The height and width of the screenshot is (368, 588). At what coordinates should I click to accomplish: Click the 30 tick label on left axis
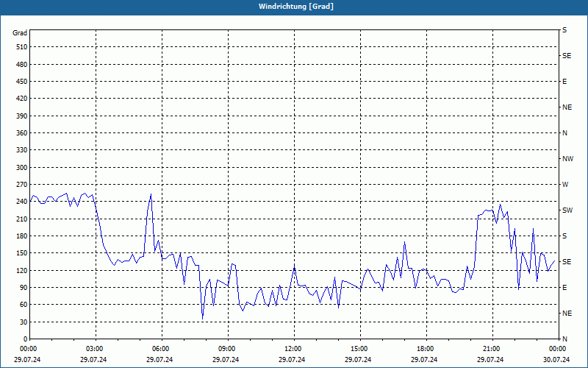[x=22, y=322]
